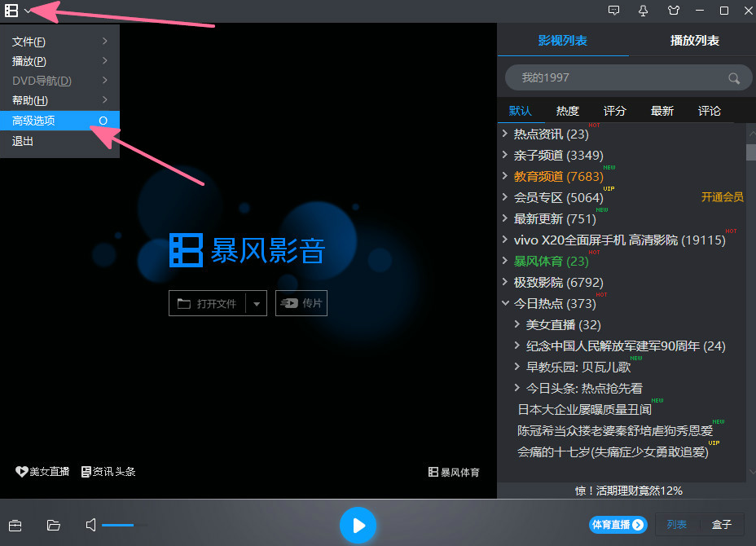Click the Baofeng main menu logo icon
This screenshot has width=756, height=546.
(11, 10)
